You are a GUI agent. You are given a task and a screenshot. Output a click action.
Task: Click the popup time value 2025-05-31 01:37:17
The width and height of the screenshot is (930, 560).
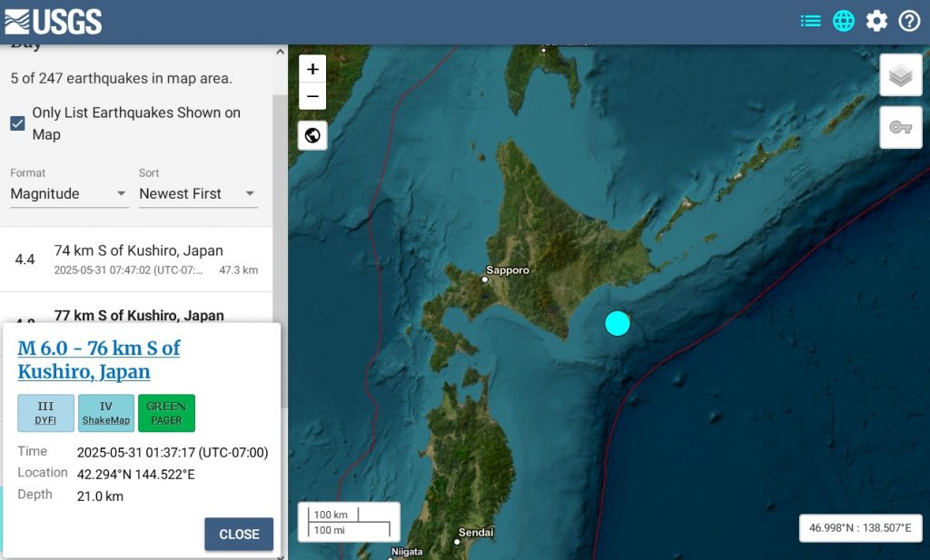point(173,453)
